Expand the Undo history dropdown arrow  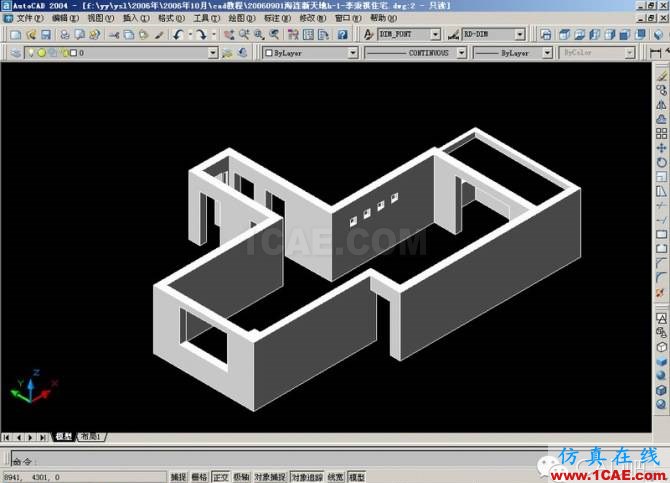(190, 35)
